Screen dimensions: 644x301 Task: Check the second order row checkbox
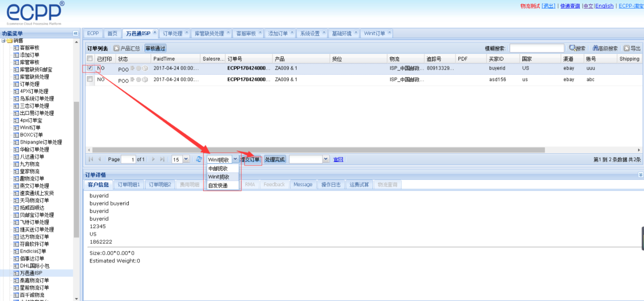point(90,80)
